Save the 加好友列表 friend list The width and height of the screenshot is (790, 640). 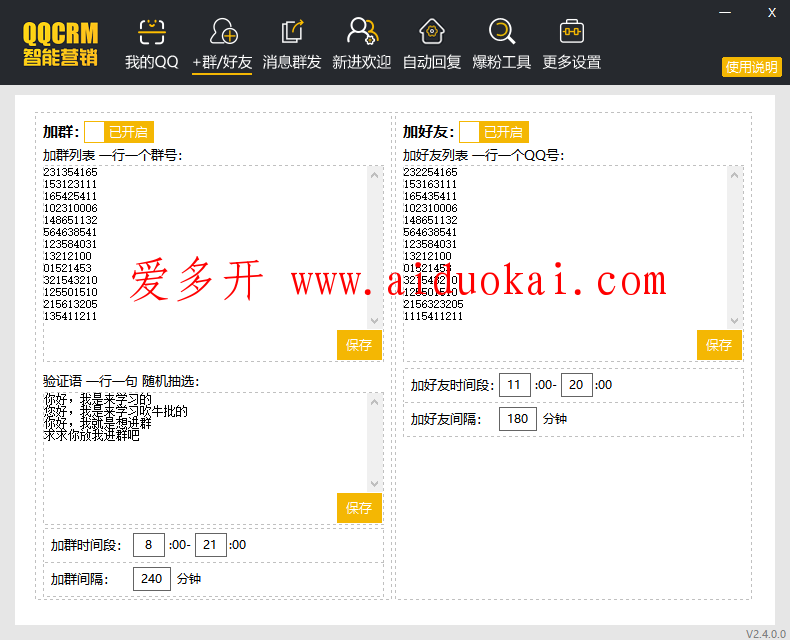point(719,345)
